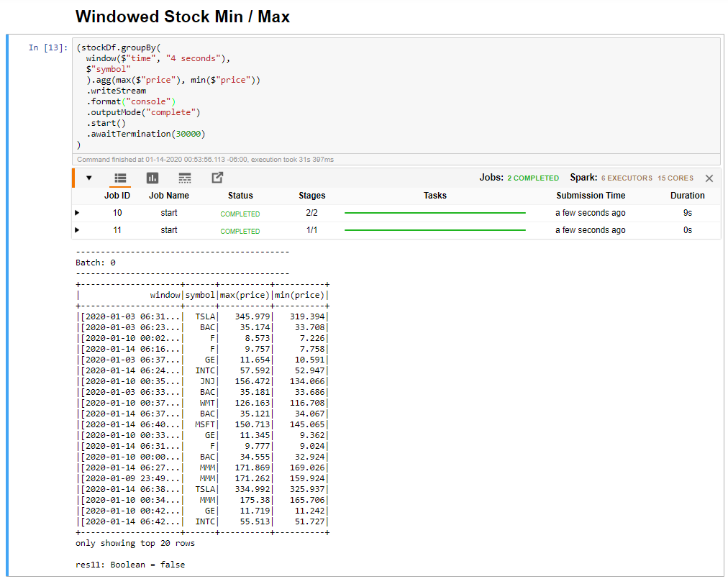Image resolution: width=728 pixels, height=579 pixels.
Task: Toggle the COMPLETED status of job 10
Action: click(240, 212)
